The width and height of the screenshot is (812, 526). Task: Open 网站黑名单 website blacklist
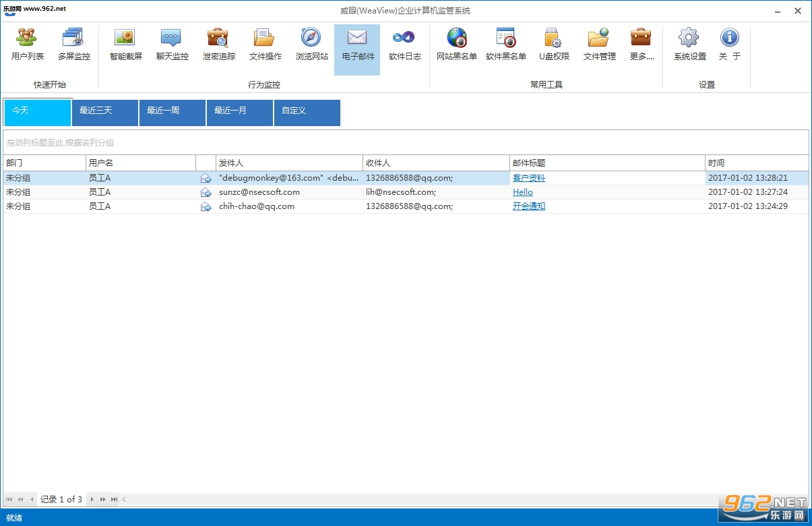[x=456, y=45]
